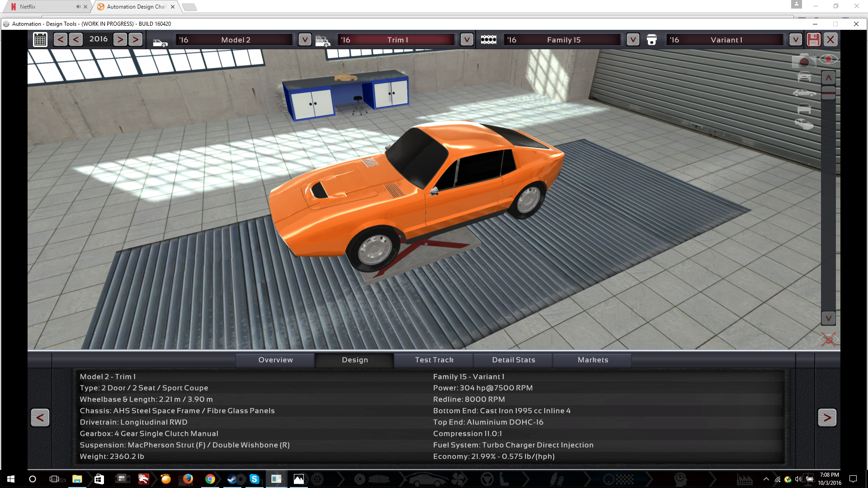Open the Design tab
Image resolution: width=868 pixels, height=488 pixels.
(x=355, y=360)
